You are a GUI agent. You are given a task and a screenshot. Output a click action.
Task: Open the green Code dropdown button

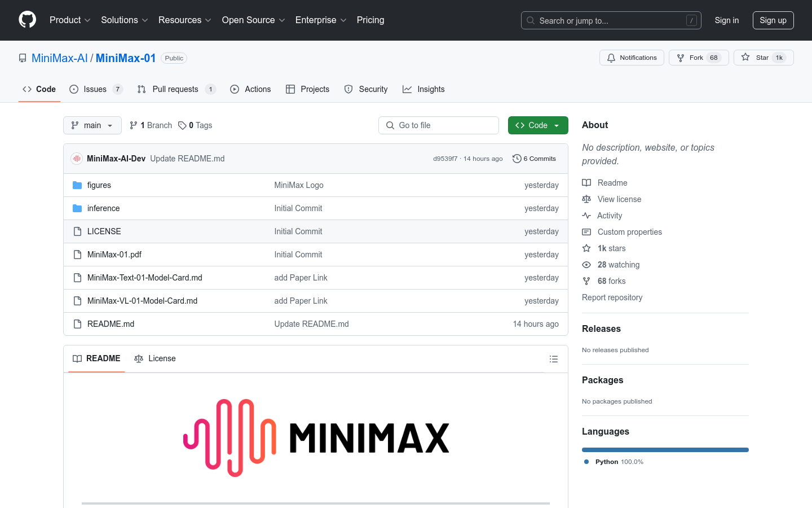[538, 125]
